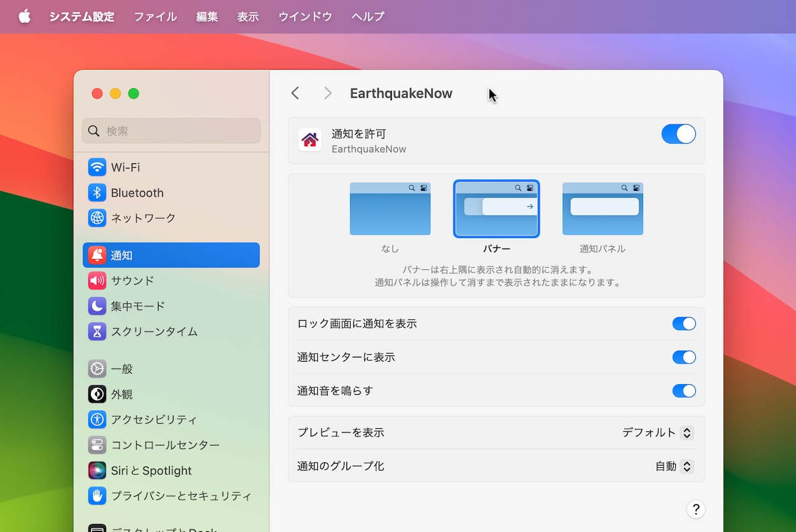Click the EarthquakeNow page title
Viewport: 796px width, 532px height.
tap(401, 93)
